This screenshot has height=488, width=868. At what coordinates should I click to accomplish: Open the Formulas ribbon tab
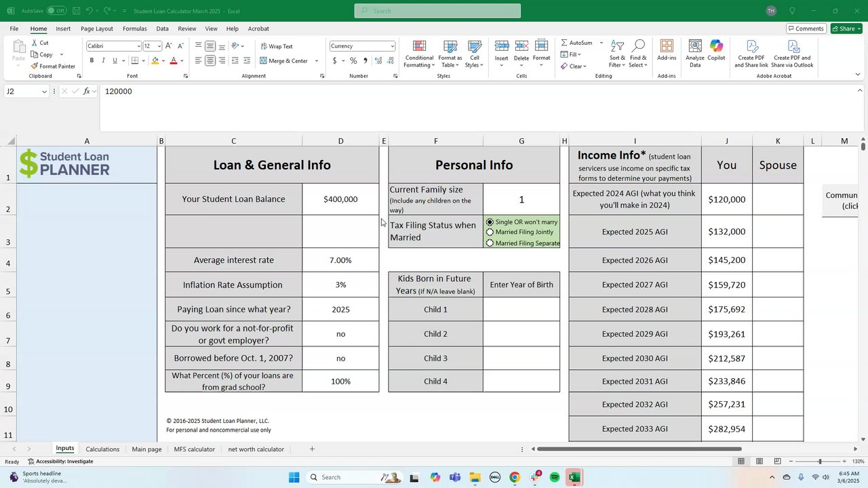point(134,28)
